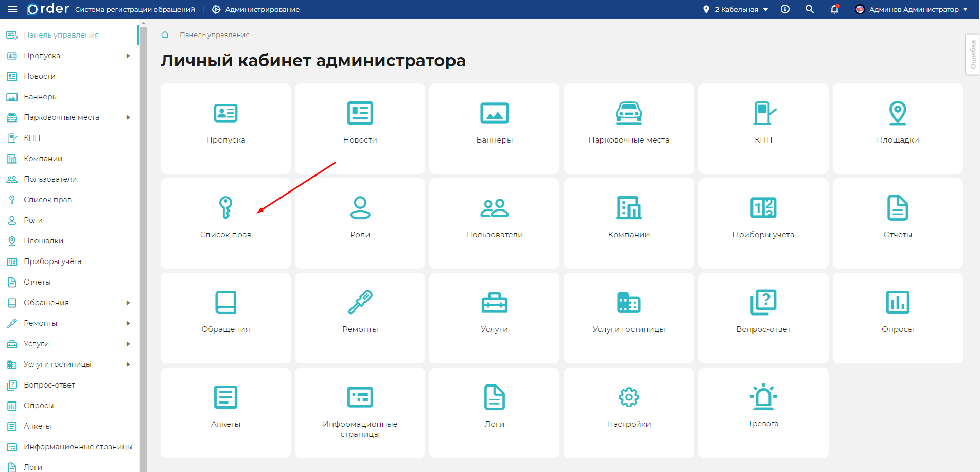
Task: Click the Панель управления breadcrumb link
Action: coord(214,34)
